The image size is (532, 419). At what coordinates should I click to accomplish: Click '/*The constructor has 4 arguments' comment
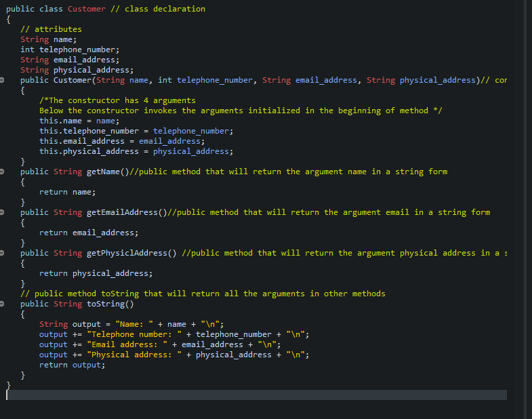(x=117, y=100)
